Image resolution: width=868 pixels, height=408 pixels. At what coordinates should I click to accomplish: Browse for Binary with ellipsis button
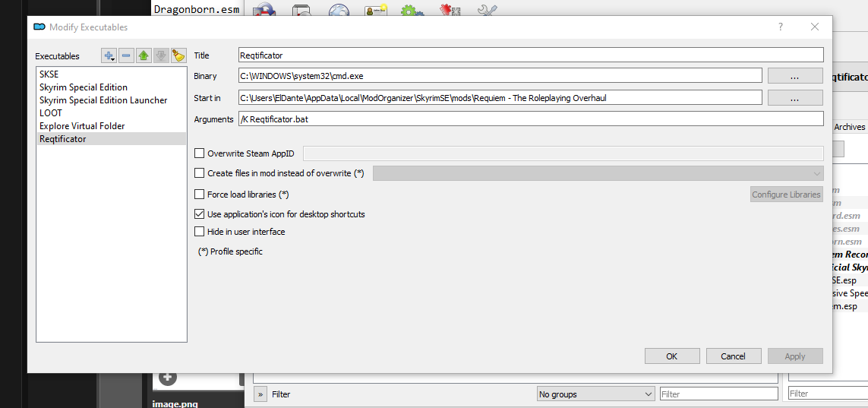(x=795, y=77)
